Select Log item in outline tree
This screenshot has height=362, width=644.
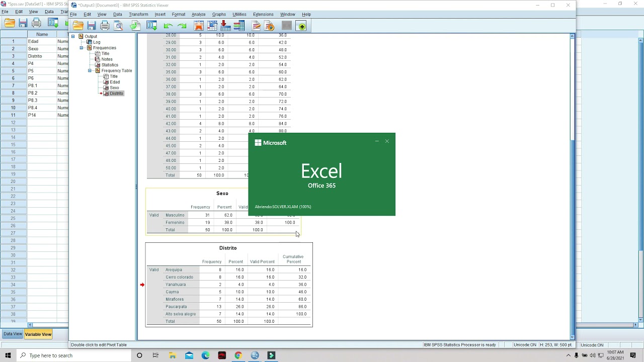pos(97,42)
